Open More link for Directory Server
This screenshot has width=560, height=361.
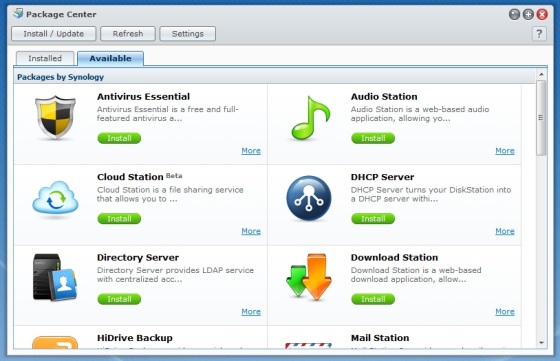point(251,311)
